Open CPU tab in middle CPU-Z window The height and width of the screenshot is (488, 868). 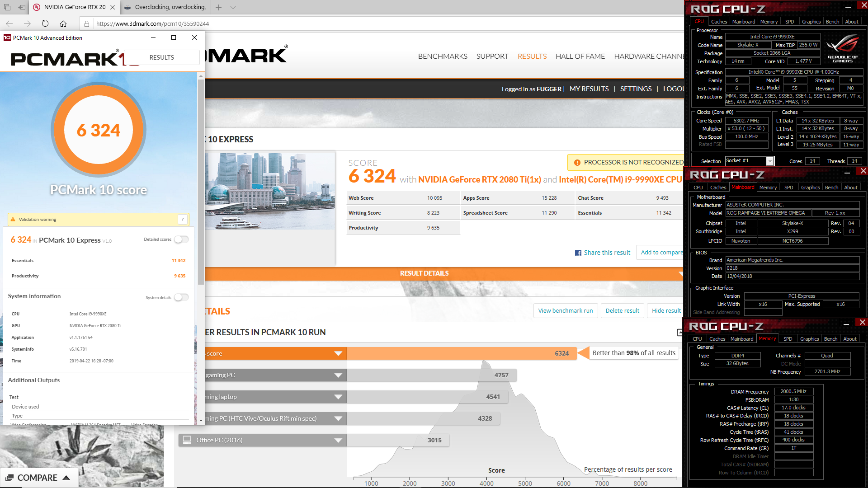point(698,188)
